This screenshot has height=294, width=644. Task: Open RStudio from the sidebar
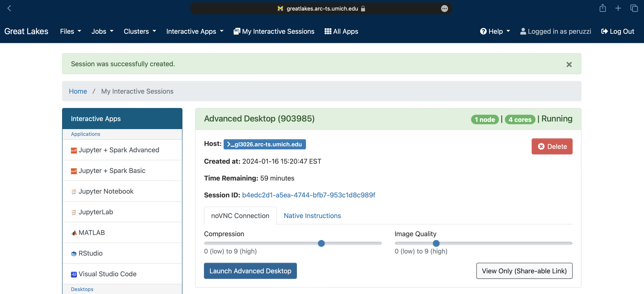pos(91,253)
